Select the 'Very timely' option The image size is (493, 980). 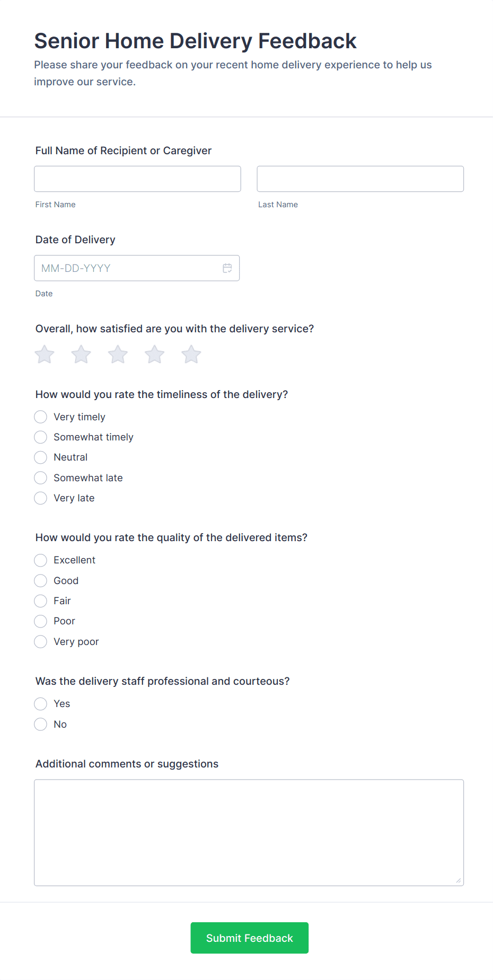click(41, 417)
